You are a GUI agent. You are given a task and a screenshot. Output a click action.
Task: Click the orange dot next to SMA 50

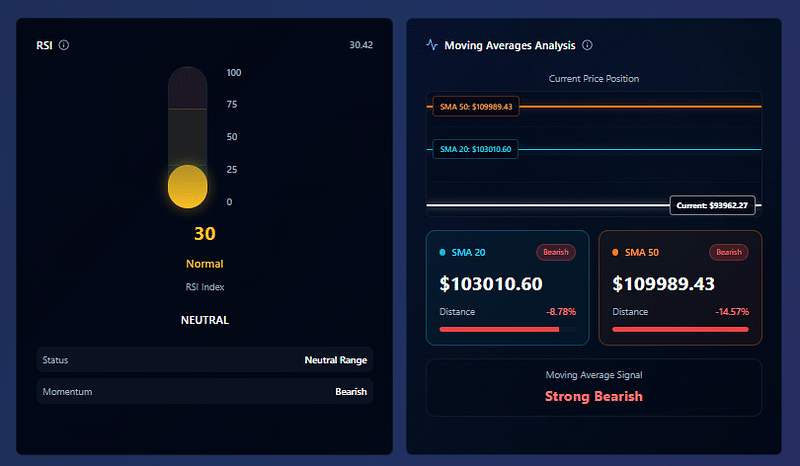tap(615, 253)
